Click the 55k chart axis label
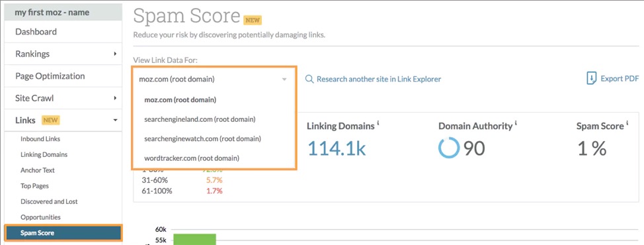This screenshot has width=644, height=245. pyautogui.click(x=161, y=240)
